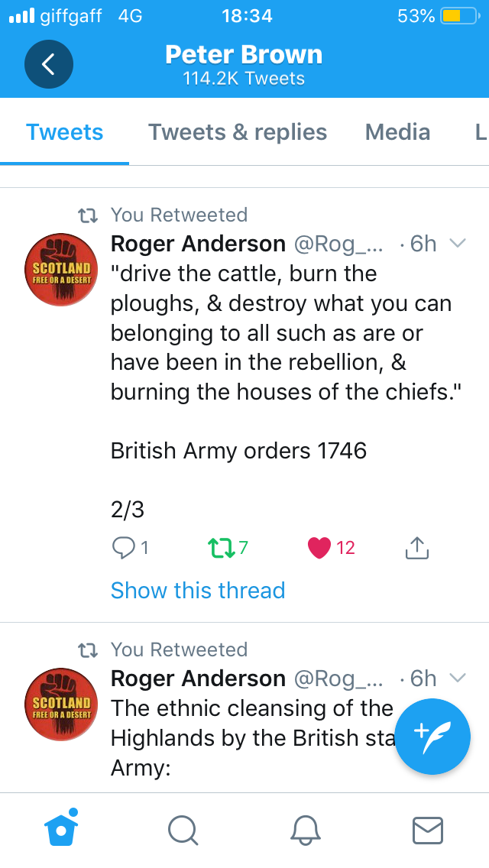
Task: Switch to the Tweets & replies tab
Action: (238, 132)
